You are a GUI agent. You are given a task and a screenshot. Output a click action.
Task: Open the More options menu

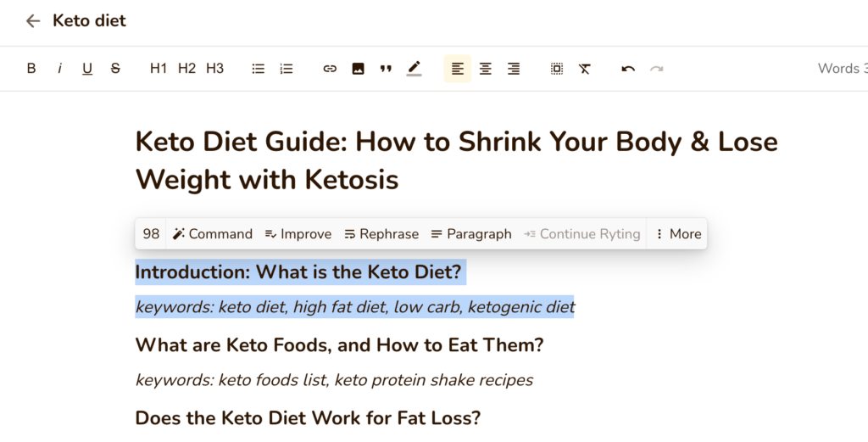(x=677, y=234)
